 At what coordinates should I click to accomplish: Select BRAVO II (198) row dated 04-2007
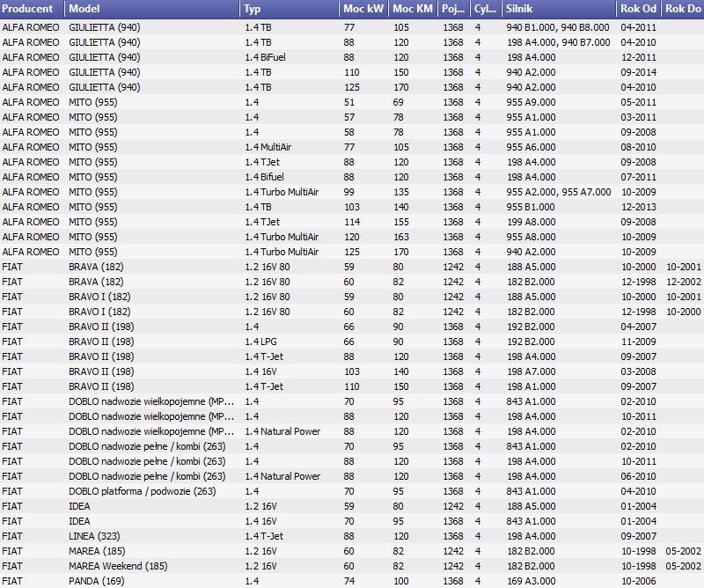point(352,327)
